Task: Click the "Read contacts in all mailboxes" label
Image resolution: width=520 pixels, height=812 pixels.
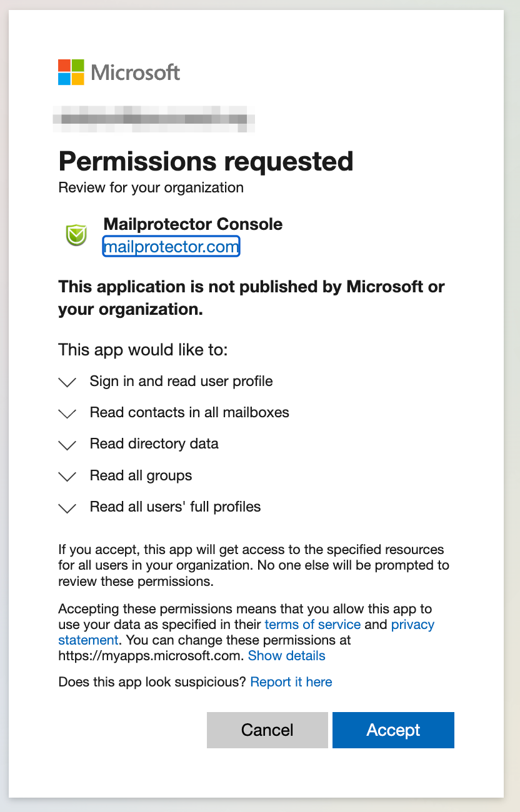Action: coord(189,412)
